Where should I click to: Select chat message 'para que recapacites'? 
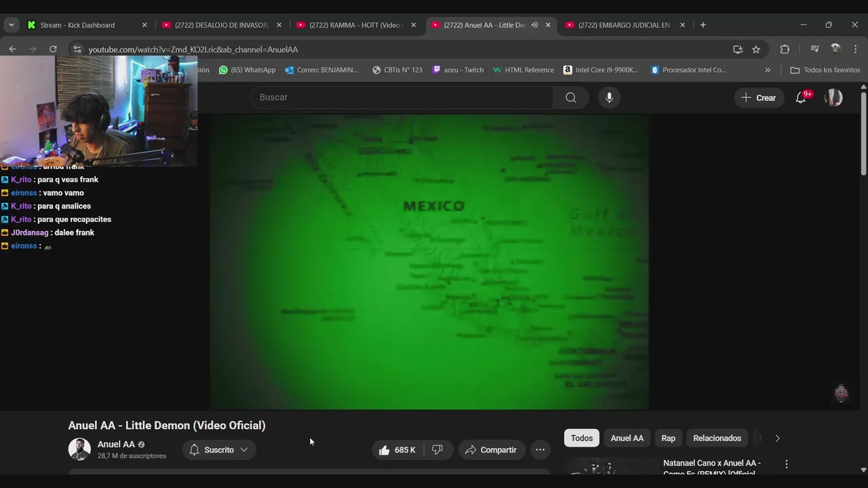click(x=74, y=220)
